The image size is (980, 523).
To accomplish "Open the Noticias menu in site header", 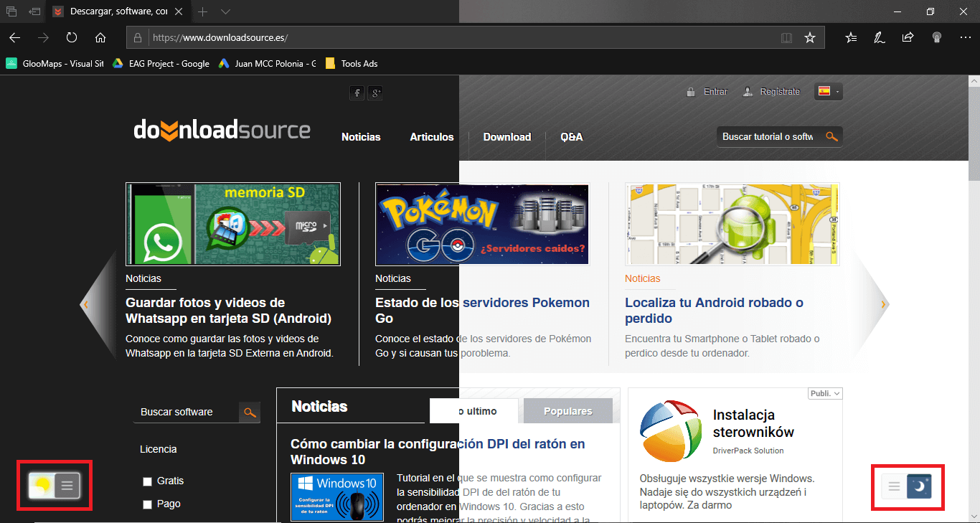I will [x=361, y=136].
